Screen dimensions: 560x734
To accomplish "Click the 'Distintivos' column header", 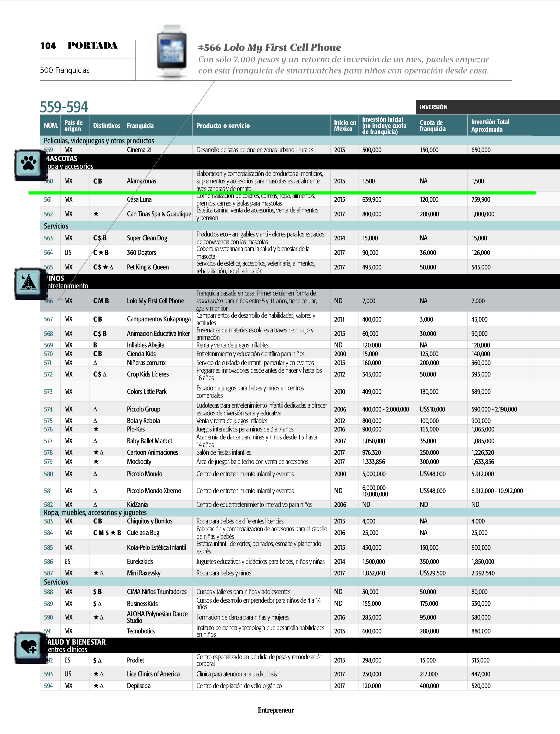I will 107,126.
